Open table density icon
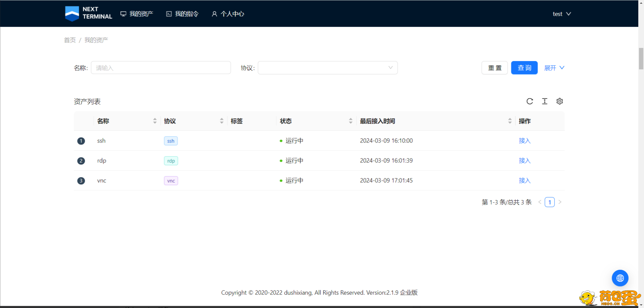Viewport: 644px width, 308px height. tap(545, 101)
